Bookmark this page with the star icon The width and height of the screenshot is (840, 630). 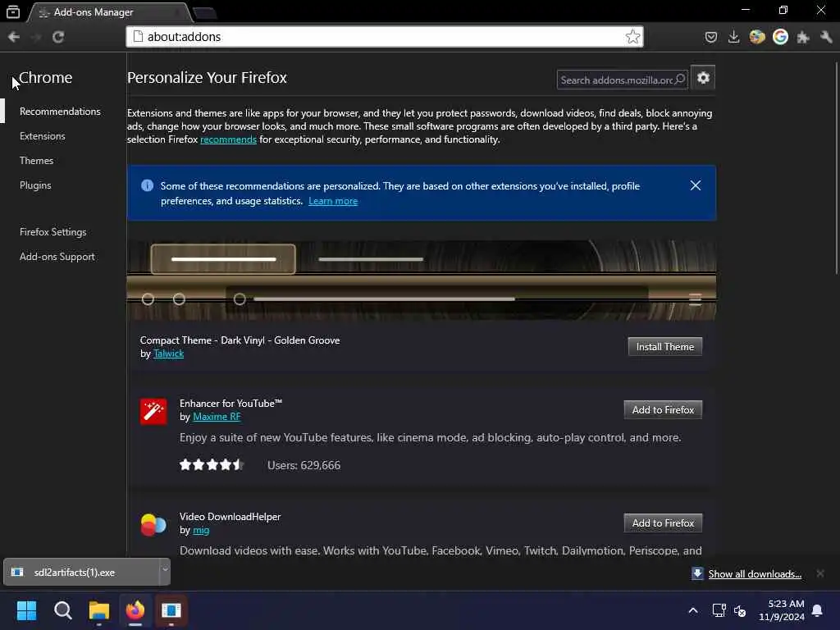(x=632, y=37)
